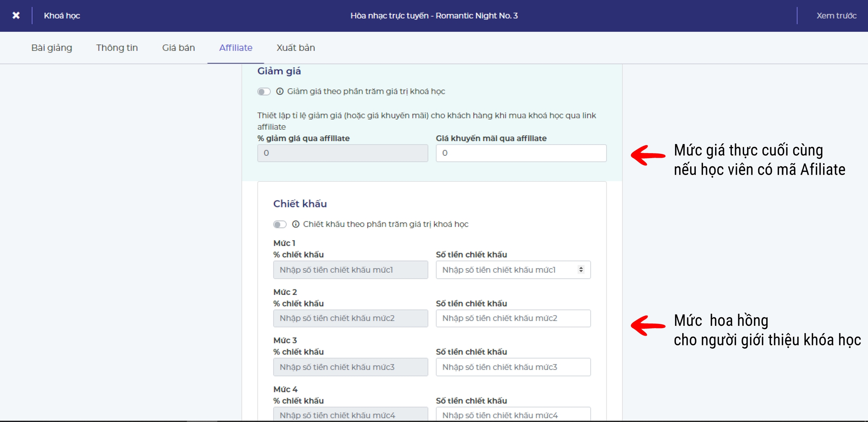868x422 pixels.
Task: Open the Giá bán tab
Action: pyautogui.click(x=178, y=48)
